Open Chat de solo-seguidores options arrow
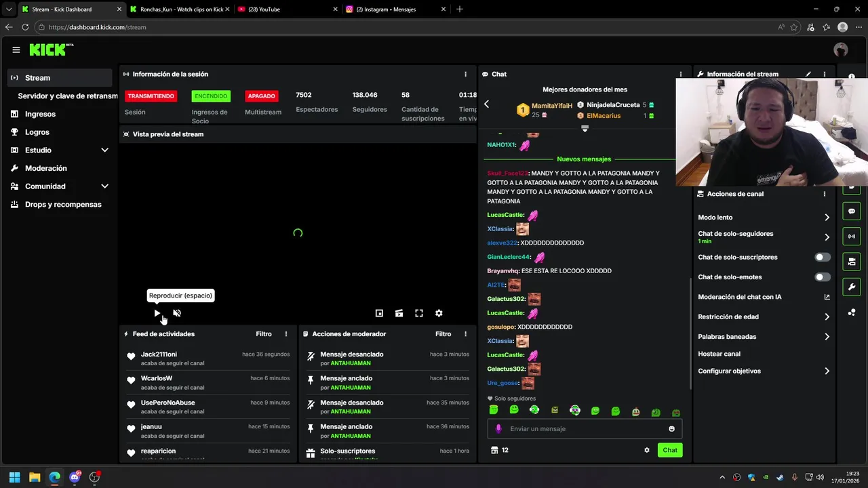Viewport: 868px width, 488px height. [x=827, y=237]
